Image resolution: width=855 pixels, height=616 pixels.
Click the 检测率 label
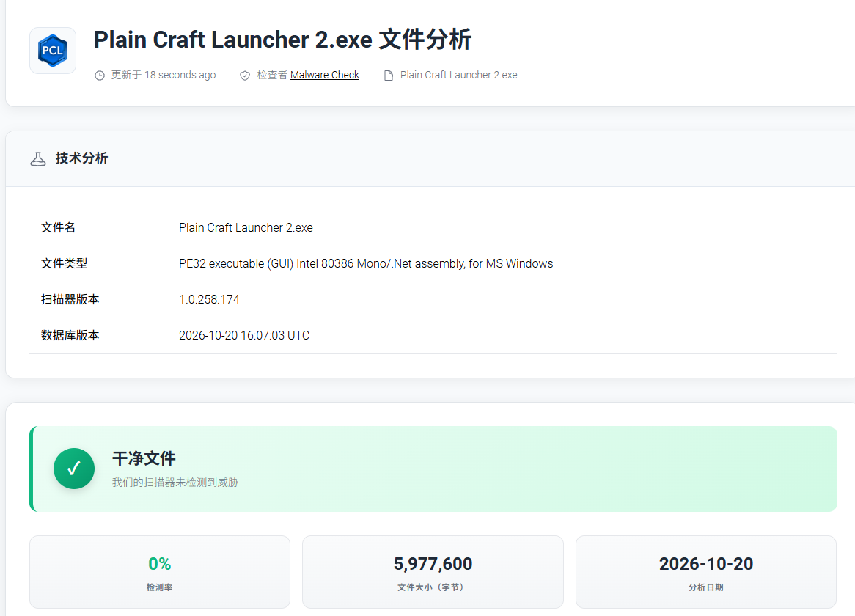point(160,587)
